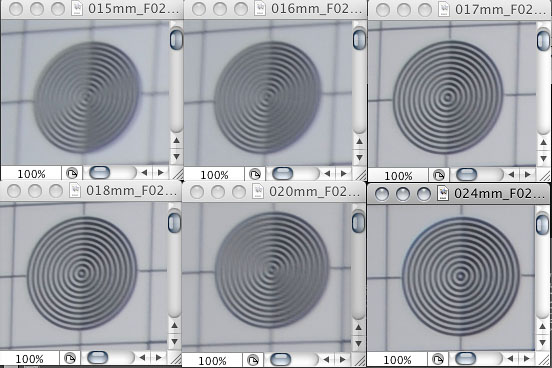552x368 pixels.
Task: Click the 017mm_F02 window title
Action: click(x=500, y=10)
